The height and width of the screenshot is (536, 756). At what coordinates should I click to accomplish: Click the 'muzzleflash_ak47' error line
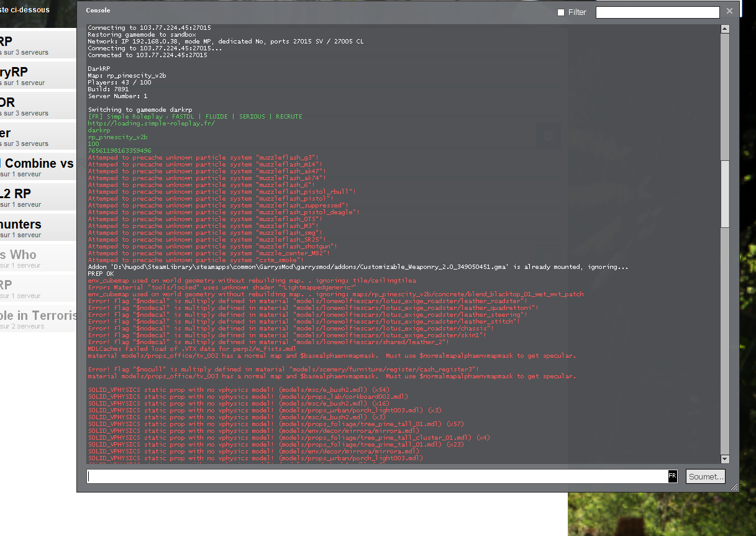coord(207,171)
